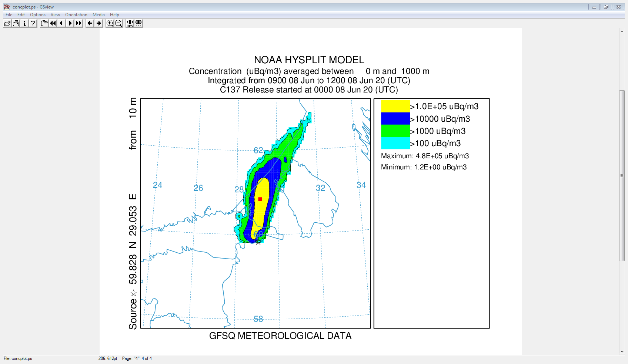This screenshot has width=628, height=364.
Task: Click the Print toolbar icon
Action: click(x=16, y=23)
